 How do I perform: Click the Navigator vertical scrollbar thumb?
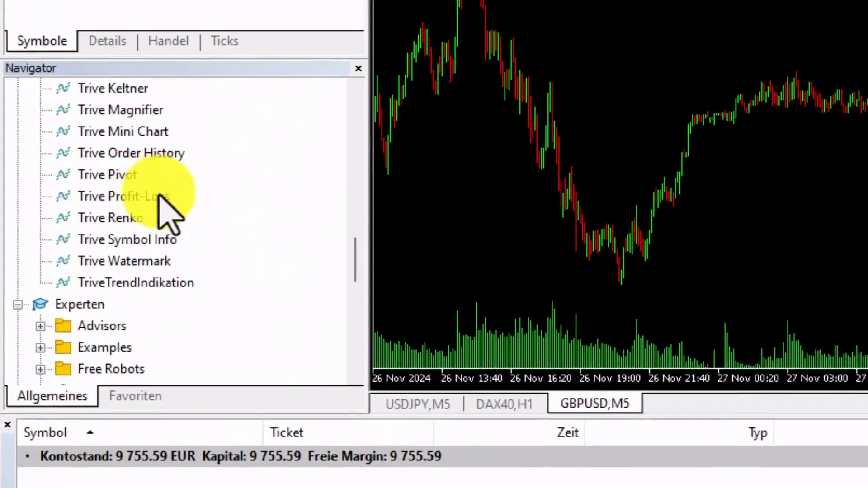(x=355, y=259)
